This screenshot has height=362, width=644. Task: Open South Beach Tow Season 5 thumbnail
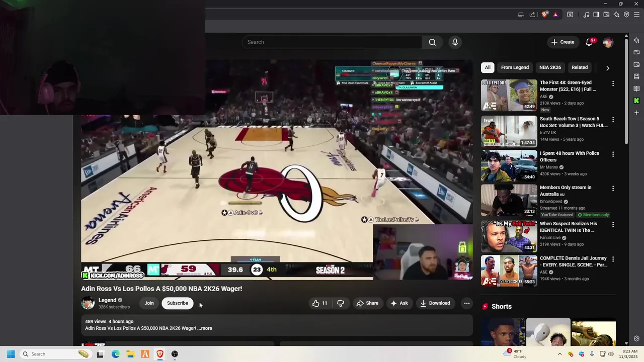(x=509, y=131)
